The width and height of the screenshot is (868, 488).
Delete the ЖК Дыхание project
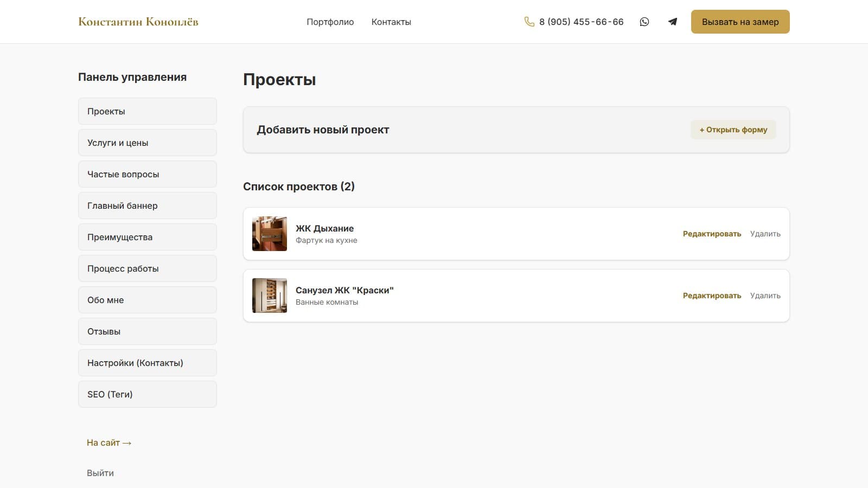pyautogui.click(x=765, y=234)
